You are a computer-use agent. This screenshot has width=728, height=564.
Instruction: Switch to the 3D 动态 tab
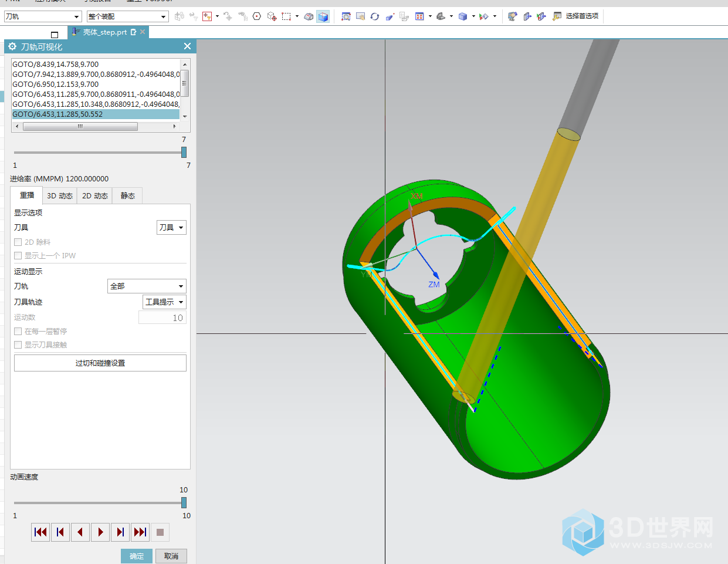[x=60, y=196]
